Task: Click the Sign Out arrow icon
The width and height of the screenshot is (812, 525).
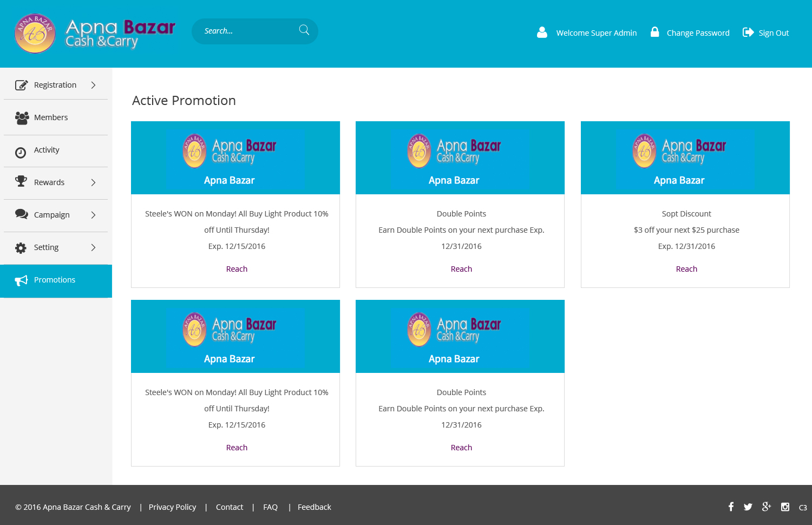Action: pyautogui.click(x=748, y=32)
